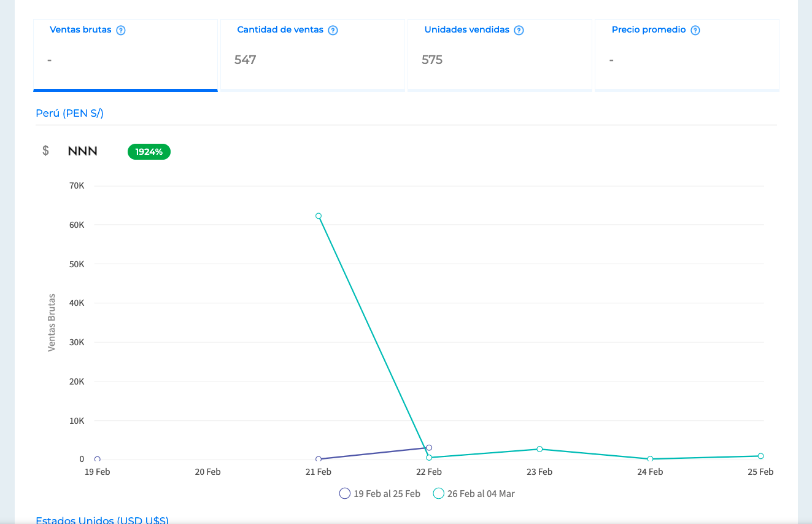Open help icon next to Cantidad de ventas

pos(333,30)
